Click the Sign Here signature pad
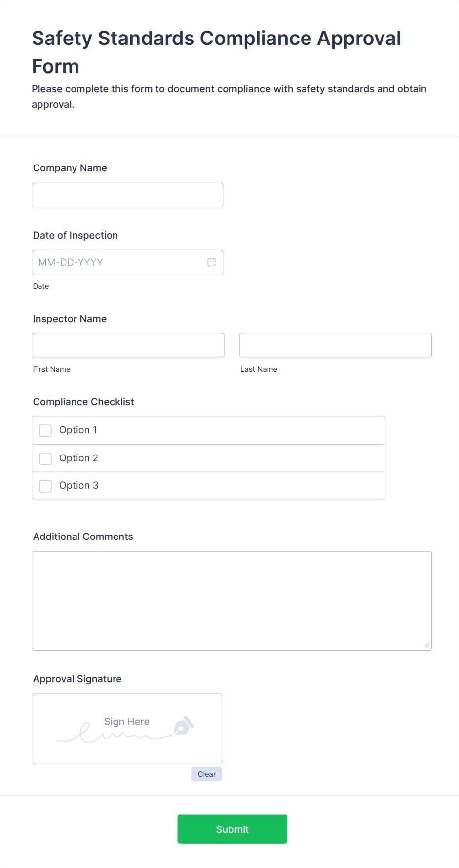459x868 pixels. [127, 729]
